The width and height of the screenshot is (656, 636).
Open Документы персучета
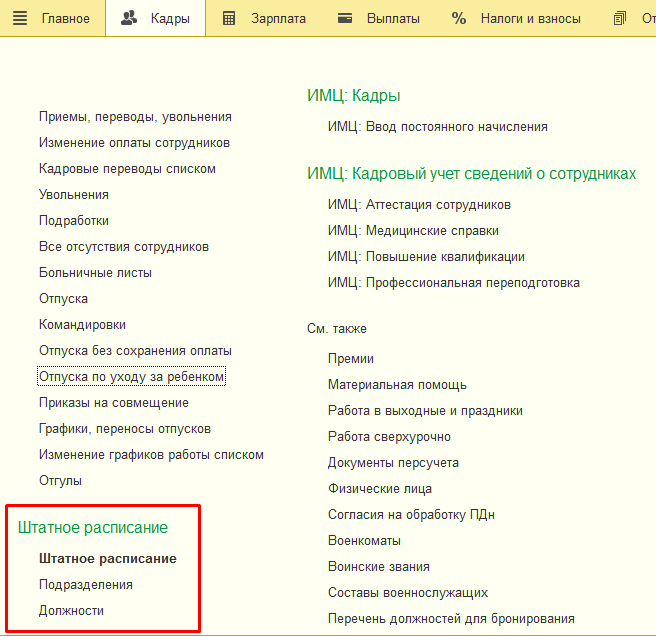pyautogui.click(x=393, y=462)
